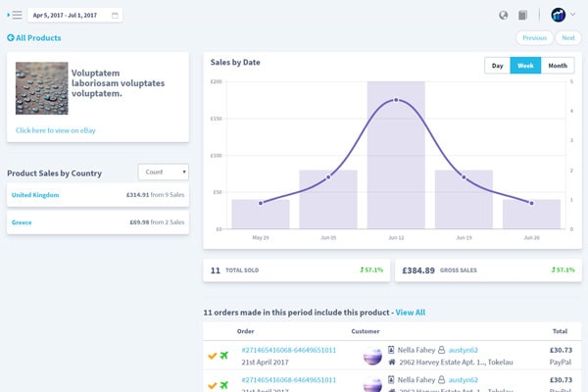Viewport: 588px width, 392px height.
Task: Select the Week chart view
Action: point(525,66)
